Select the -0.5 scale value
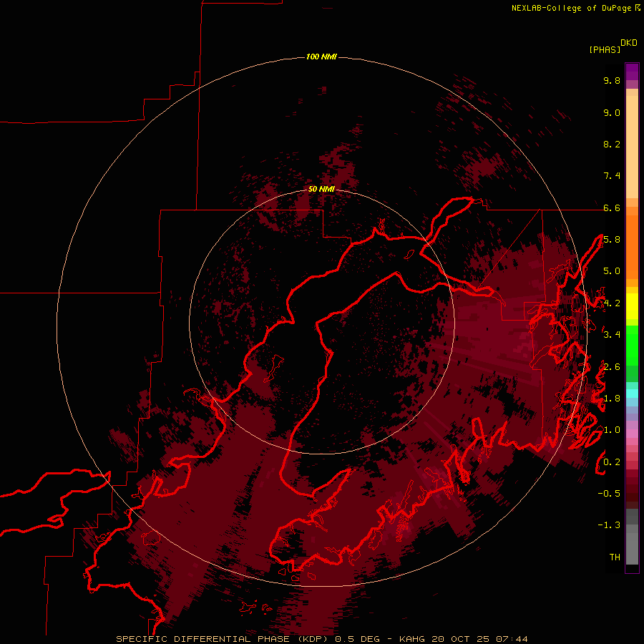644x644 pixels. (609, 494)
